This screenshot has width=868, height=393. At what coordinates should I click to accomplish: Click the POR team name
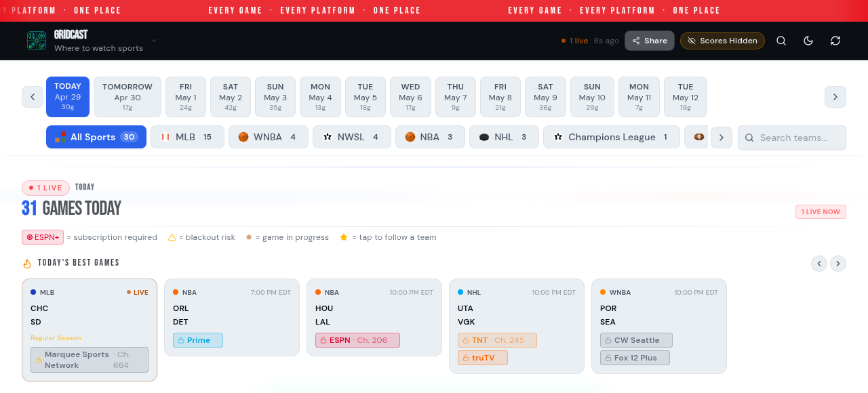point(608,308)
